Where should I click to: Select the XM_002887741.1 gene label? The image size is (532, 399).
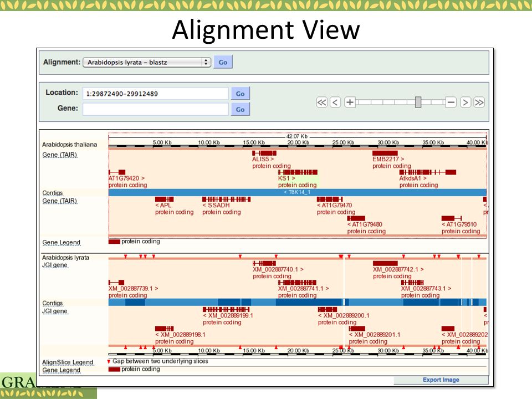pyautogui.click(x=303, y=288)
